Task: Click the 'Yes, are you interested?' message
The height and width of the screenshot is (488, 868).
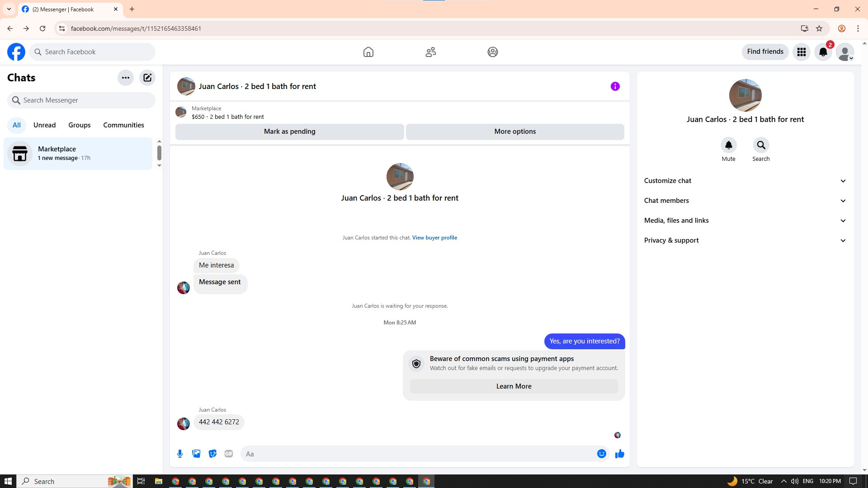Action: 585,342
